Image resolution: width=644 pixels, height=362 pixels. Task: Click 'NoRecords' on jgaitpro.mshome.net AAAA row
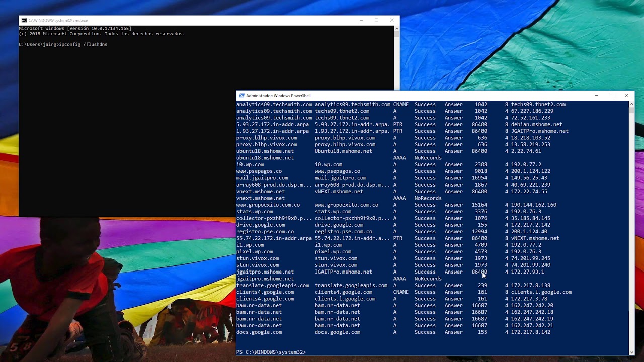(428, 279)
